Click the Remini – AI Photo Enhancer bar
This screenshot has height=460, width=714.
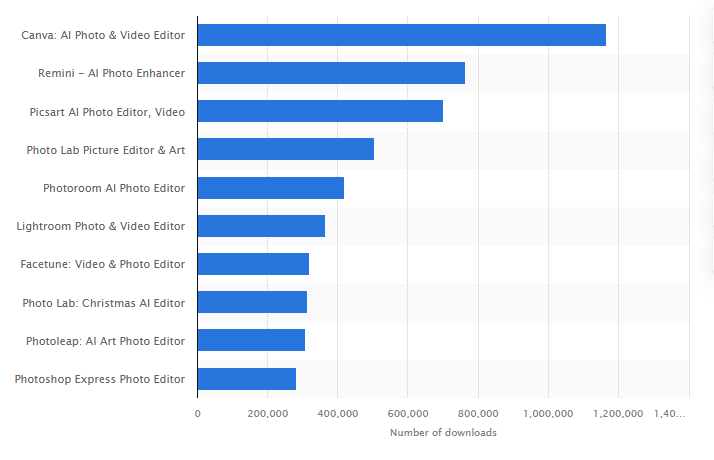tap(331, 73)
